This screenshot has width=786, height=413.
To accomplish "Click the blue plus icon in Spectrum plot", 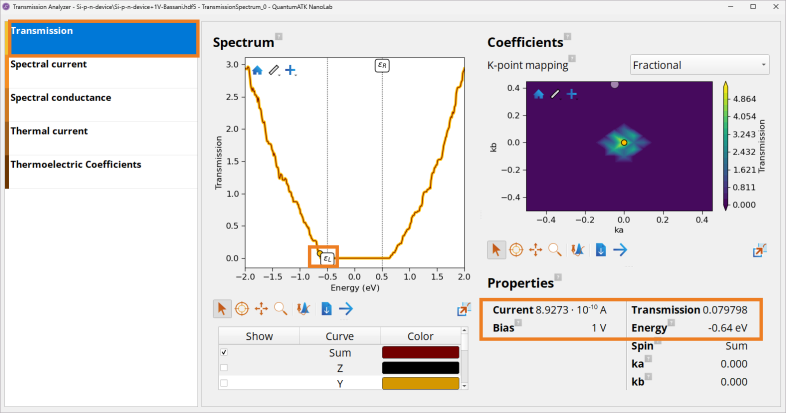I will [290, 70].
